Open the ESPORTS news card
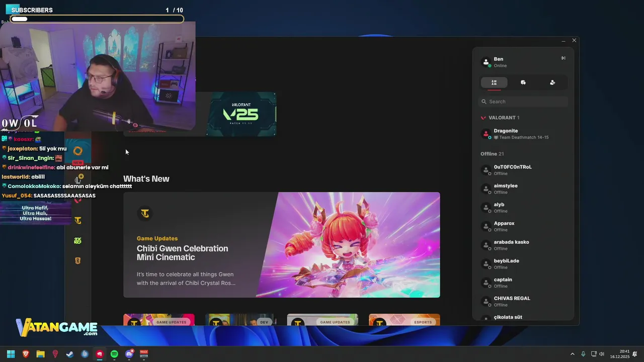The width and height of the screenshot is (644, 362). tap(405, 320)
